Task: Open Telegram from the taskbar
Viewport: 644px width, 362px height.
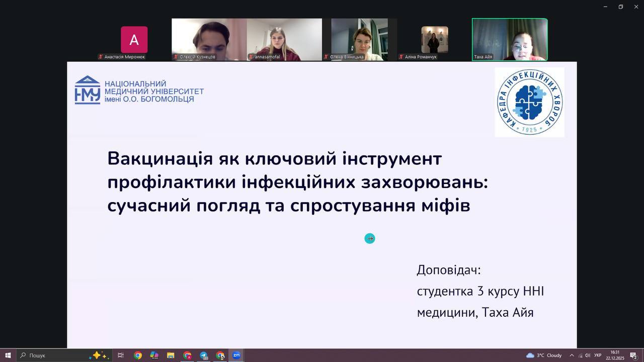Action: [x=204, y=355]
